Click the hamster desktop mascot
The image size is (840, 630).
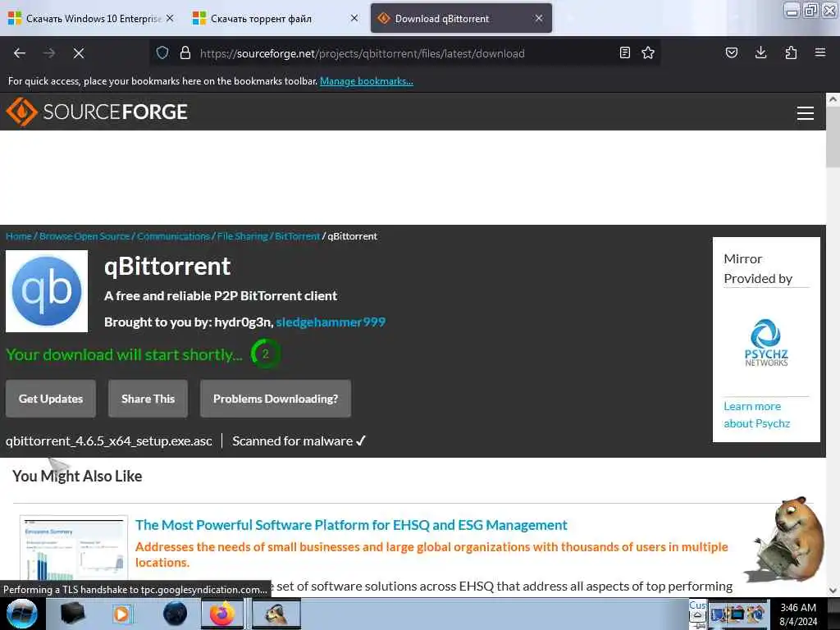pos(787,540)
